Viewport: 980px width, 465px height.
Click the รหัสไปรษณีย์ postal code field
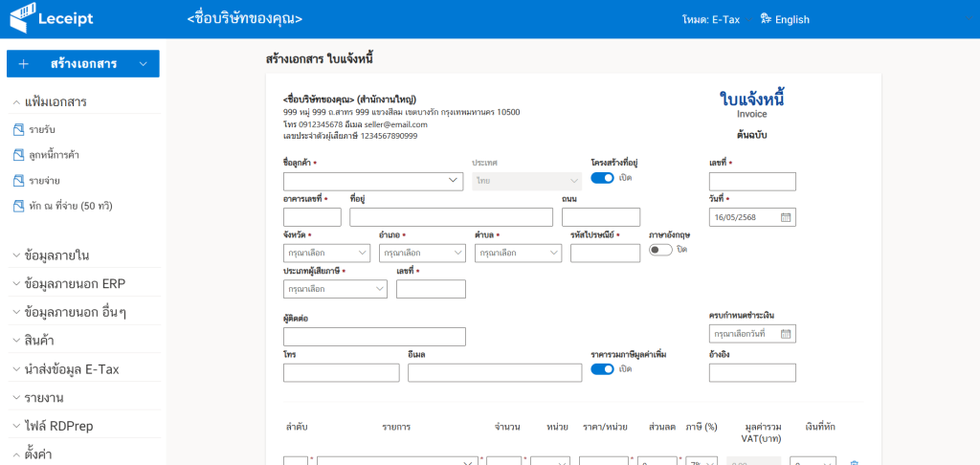point(605,254)
